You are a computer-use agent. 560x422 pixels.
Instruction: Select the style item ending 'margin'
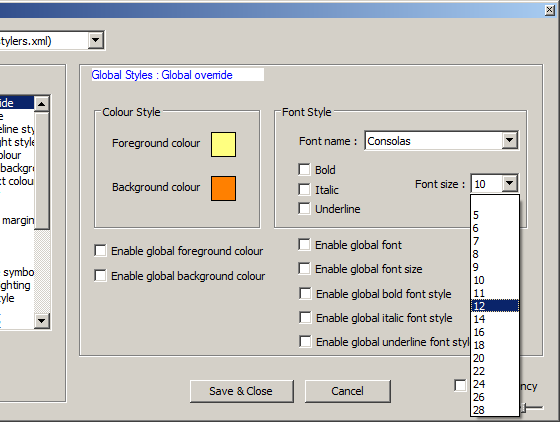coord(17,220)
